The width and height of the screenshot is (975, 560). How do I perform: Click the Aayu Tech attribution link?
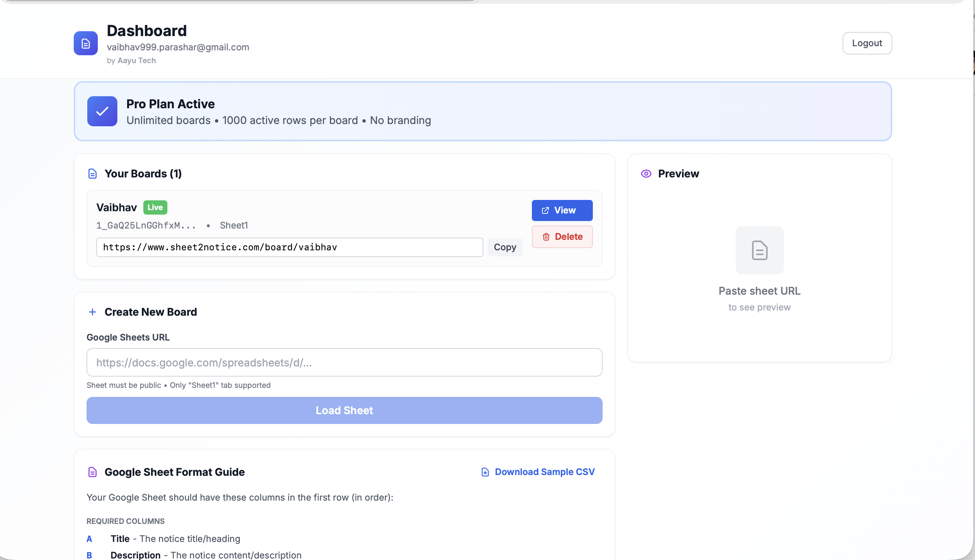pyautogui.click(x=136, y=61)
